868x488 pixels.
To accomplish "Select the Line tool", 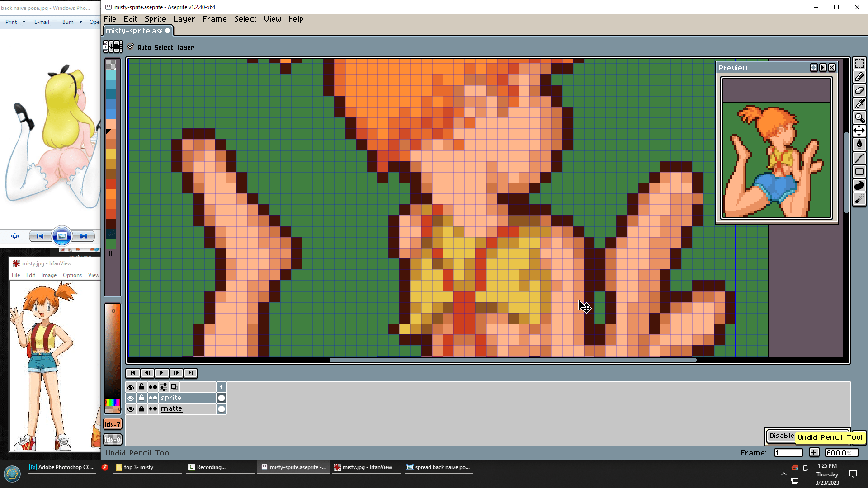I will [859, 158].
